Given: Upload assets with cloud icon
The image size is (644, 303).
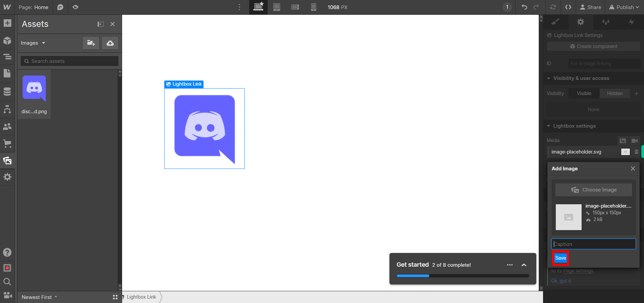Looking at the screenshot, I should (x=110, y=43).
